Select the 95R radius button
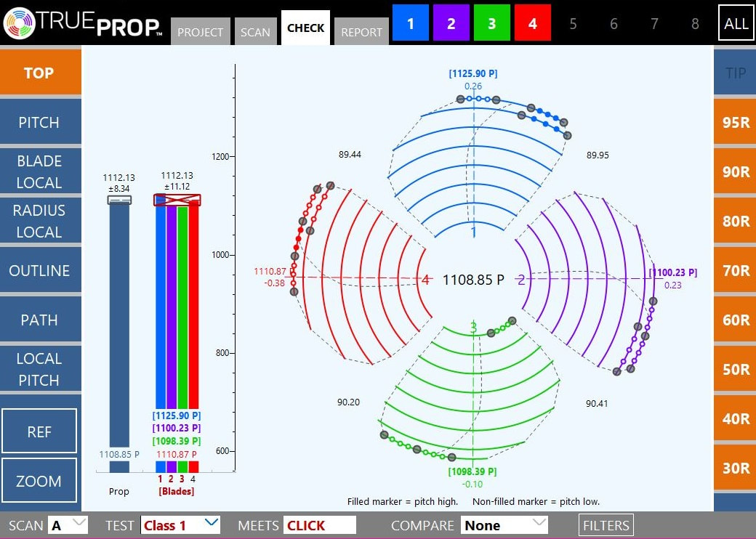 point(735,122)
